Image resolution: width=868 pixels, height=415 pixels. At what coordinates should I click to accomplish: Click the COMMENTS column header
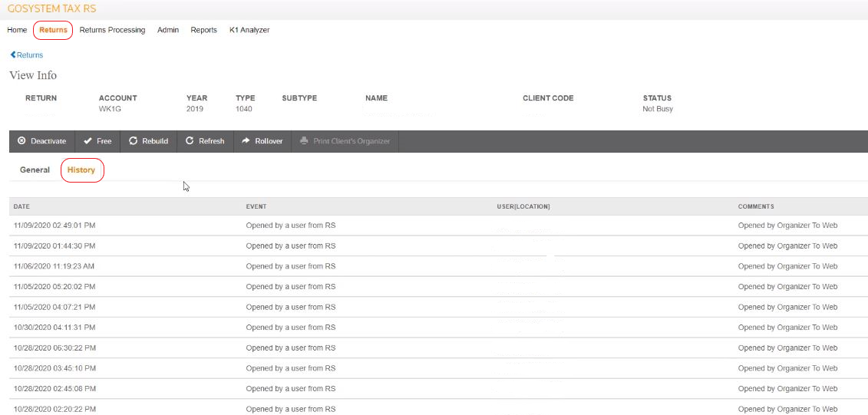(x=756, y=206)
